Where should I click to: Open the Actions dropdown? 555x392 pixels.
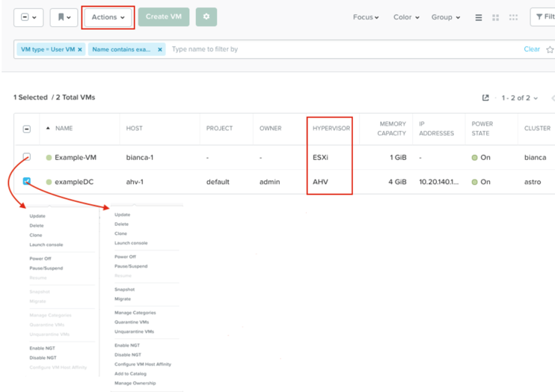[x=108, y=17]
